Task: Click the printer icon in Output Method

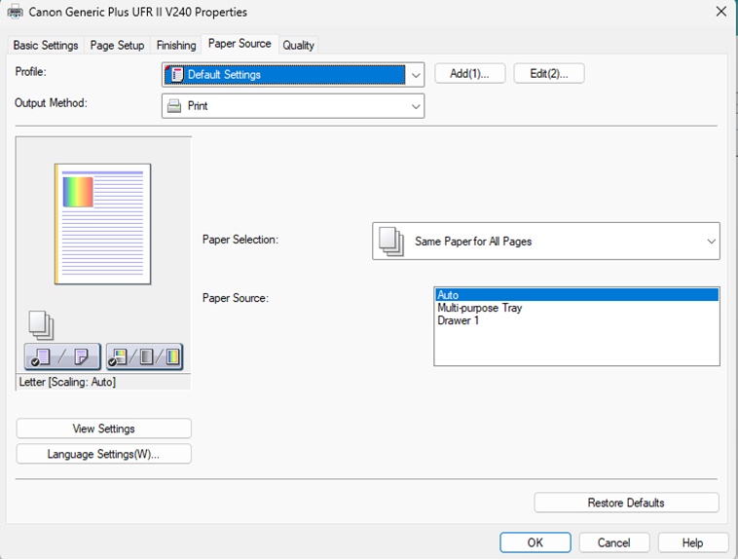Action: point(174,106)
